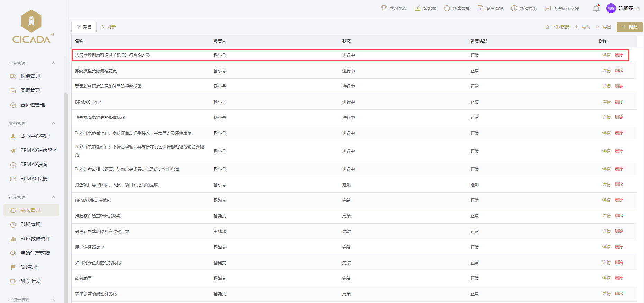
Task: Click the 导出 export button
Action: (603, 27)
